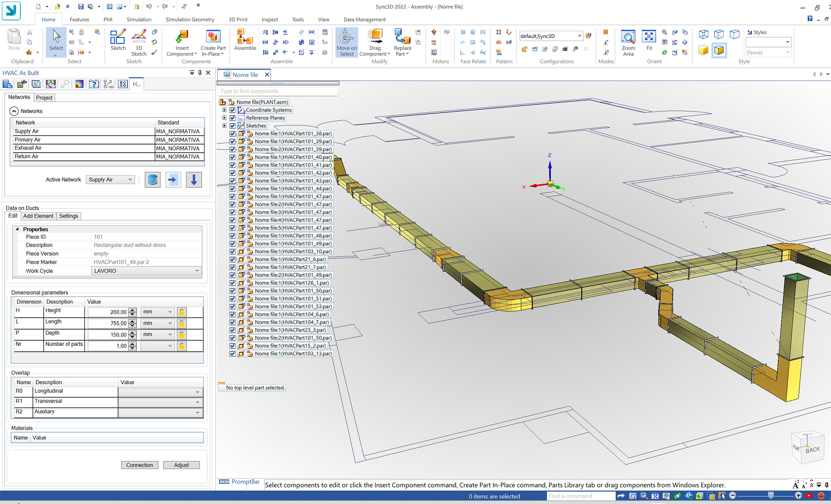
Task: Open Auxiliary overlap dropdown
Action: click(160, 412)
